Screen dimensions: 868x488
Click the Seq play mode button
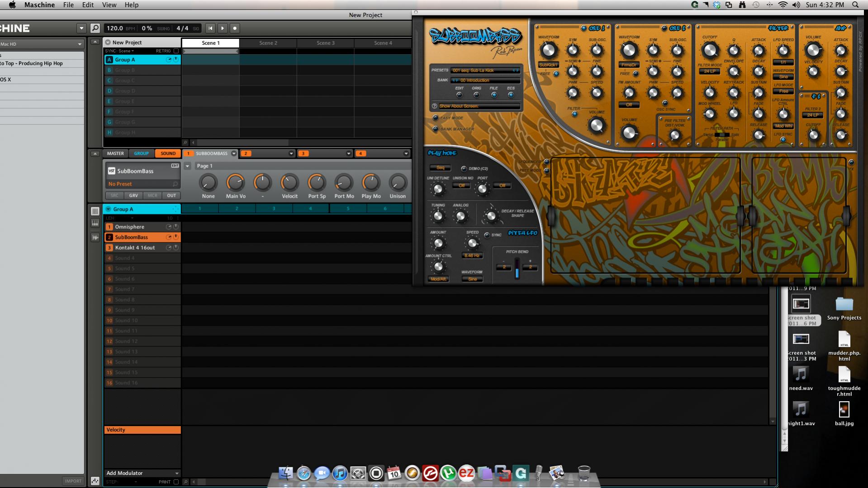pos(440,168)
